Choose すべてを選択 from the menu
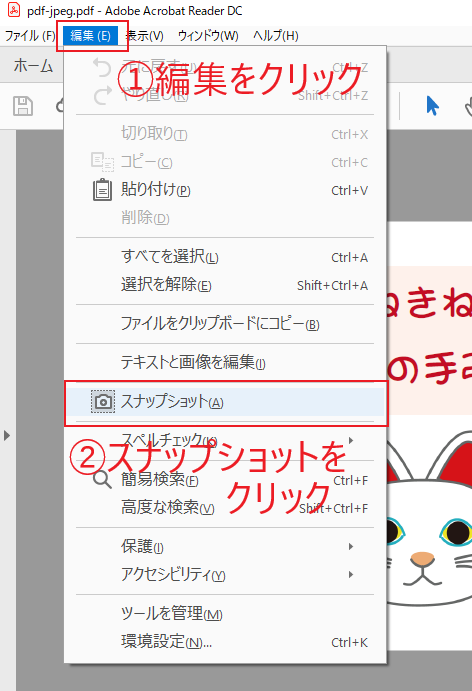Image resolution: width=472 pixels, height=691 pixels. pyautogui.click(x=225, y=257)
